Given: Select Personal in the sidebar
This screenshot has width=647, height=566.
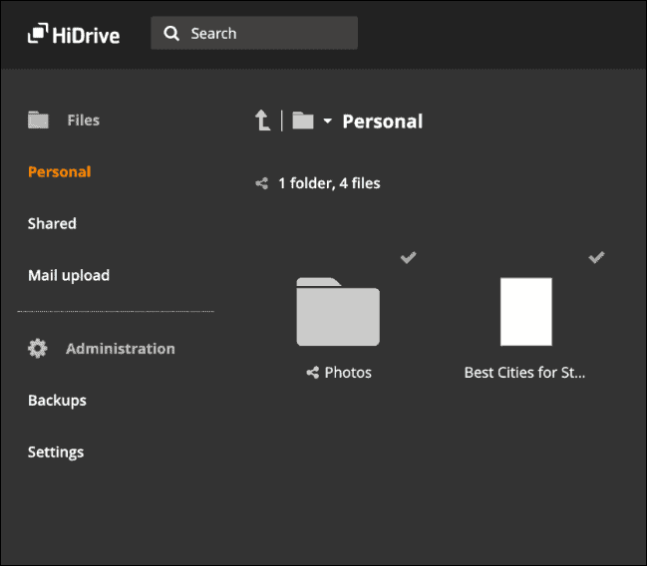Looking at the screenshot, I should click(x=59, y=172).
